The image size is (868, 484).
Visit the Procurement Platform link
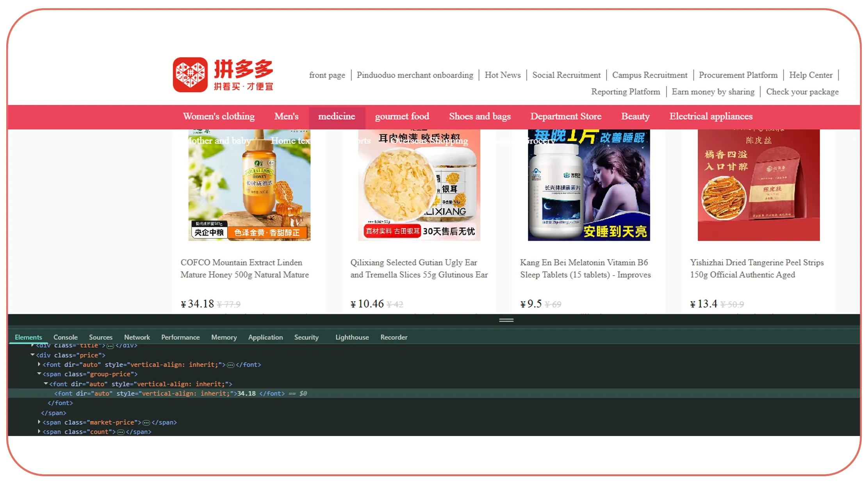pos(738,75)
